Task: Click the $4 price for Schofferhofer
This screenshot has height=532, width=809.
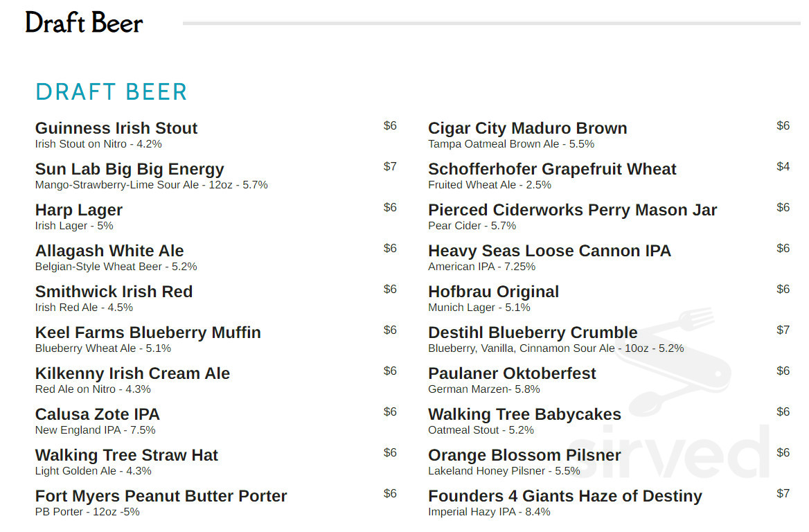Action: [x=783, y=166]
